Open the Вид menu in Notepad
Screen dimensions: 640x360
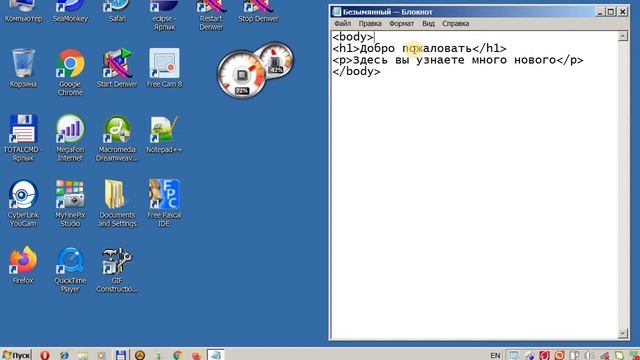pos(428,24)
